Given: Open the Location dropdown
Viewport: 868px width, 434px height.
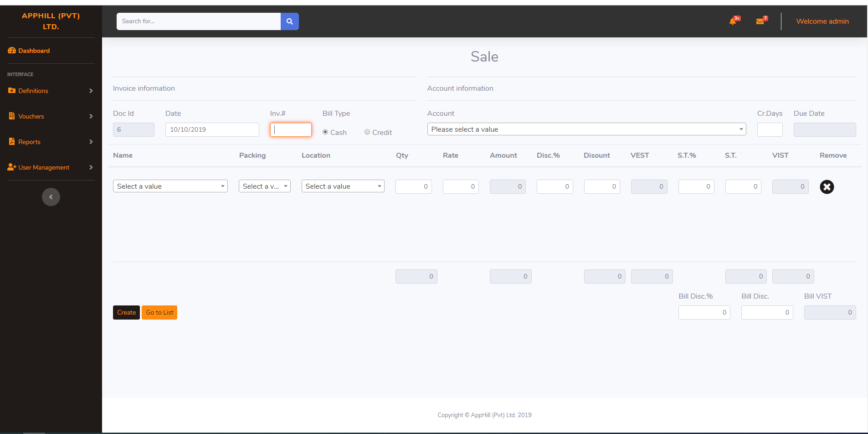Looking at the screenshot, I should coord(343,186).
